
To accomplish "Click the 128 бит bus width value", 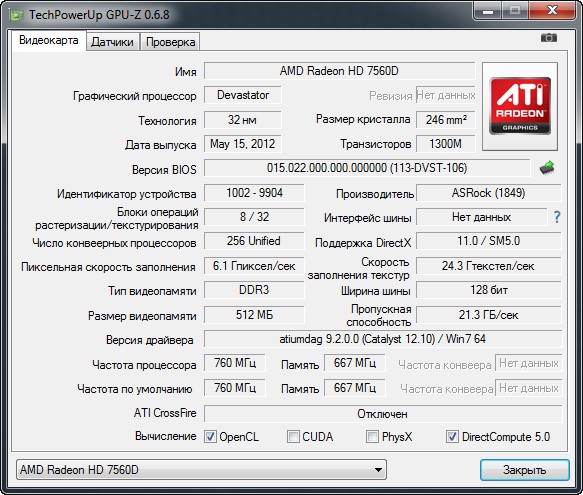I will tap(489, 290).
